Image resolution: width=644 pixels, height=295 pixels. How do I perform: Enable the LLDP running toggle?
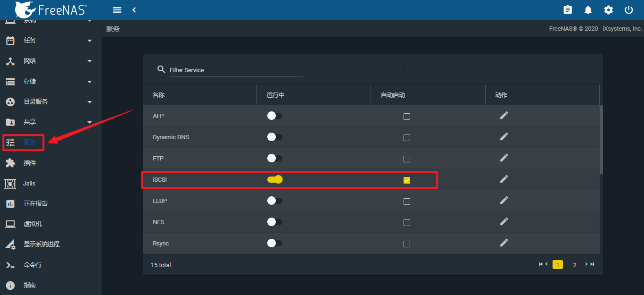(274, 201)
